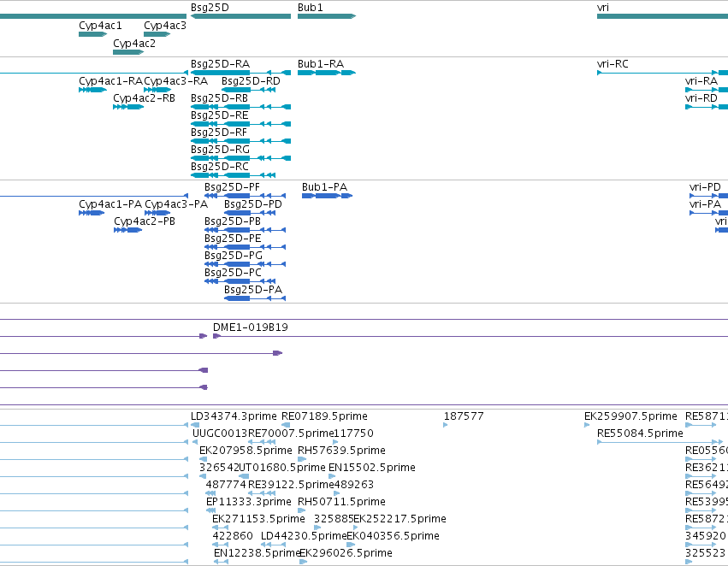
Task: Select transcript Bsg25D-RF
Action: click(x=240, y=141)
